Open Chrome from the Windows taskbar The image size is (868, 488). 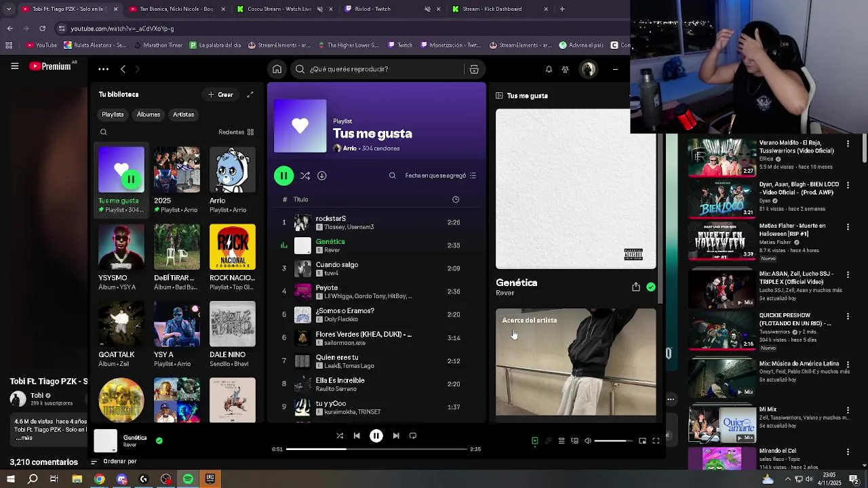pyautogui.click(x=99, y=479)
